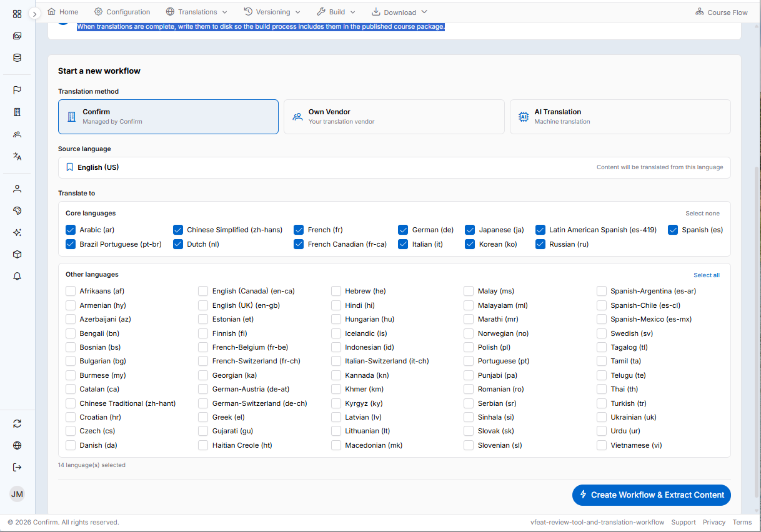The image size is (761, 532).
Task: Click the globe icon in sidebar
Action: (17, 445)
